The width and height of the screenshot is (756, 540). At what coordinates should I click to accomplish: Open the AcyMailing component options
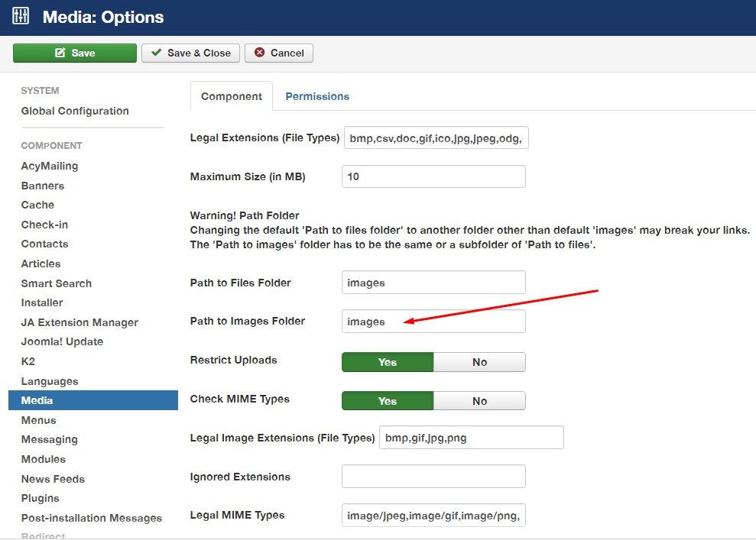50,166
